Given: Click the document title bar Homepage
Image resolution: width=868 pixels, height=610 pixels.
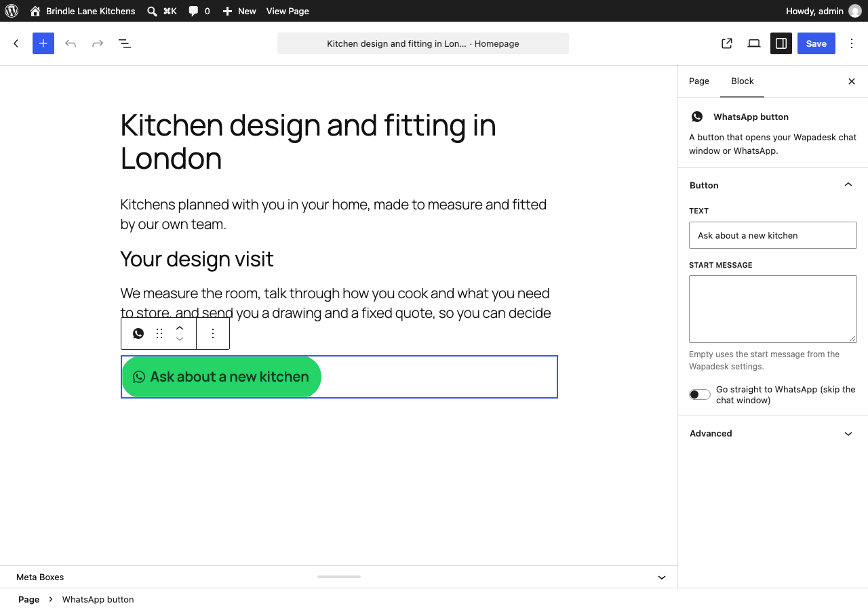Looking at the screenshot, I should click(423, 43).
